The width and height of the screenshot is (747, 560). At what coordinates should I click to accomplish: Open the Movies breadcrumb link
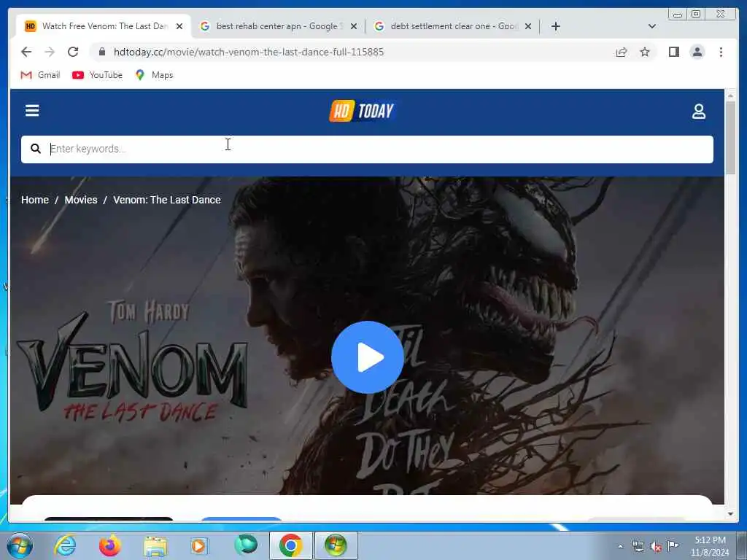coord(81,200)
